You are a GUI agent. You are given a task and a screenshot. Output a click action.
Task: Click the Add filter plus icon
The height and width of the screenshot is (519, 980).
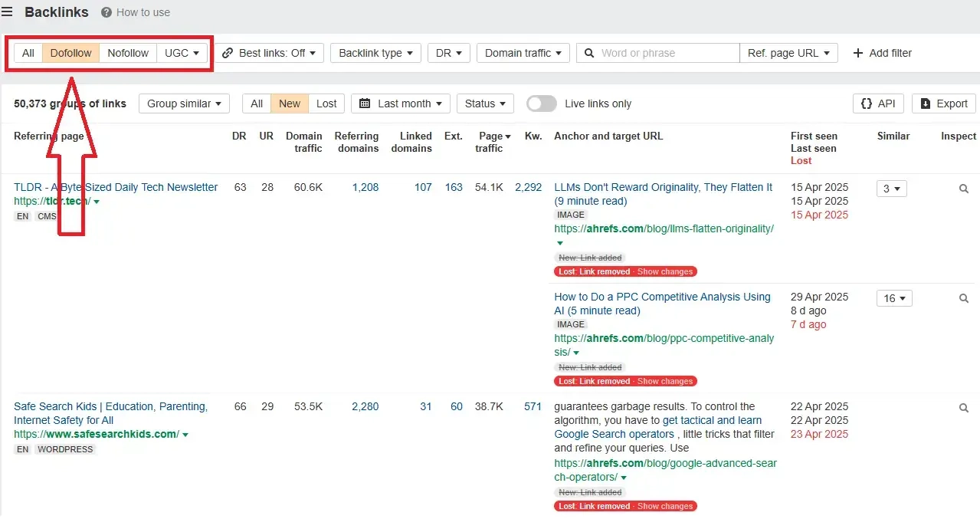tap(857, 53)
